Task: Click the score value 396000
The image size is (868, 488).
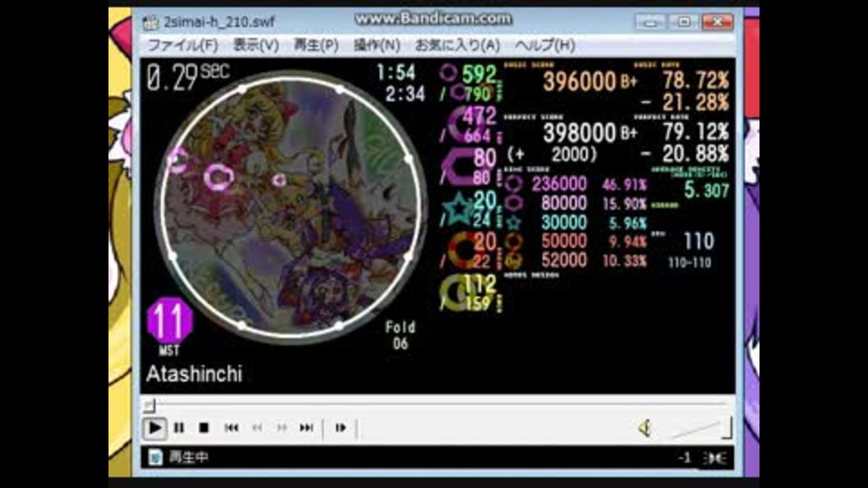Action: point(580,82)
